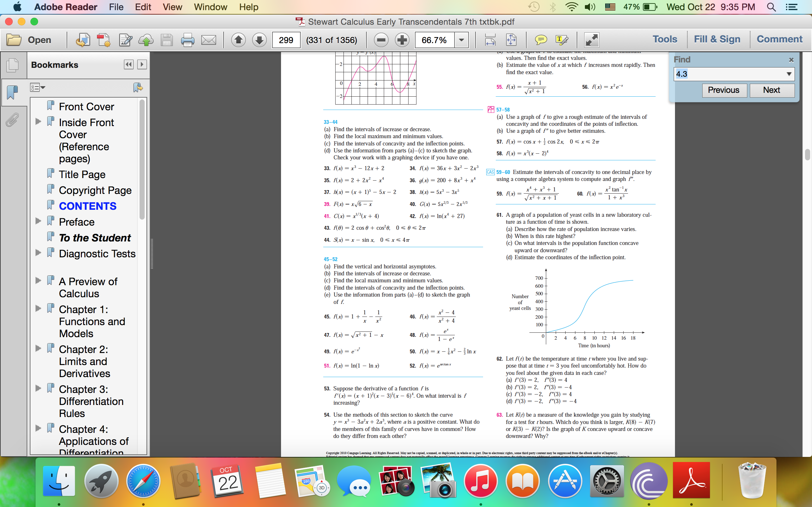
Task: Open the Find options dropdown arrow
Action: point(789,74)
